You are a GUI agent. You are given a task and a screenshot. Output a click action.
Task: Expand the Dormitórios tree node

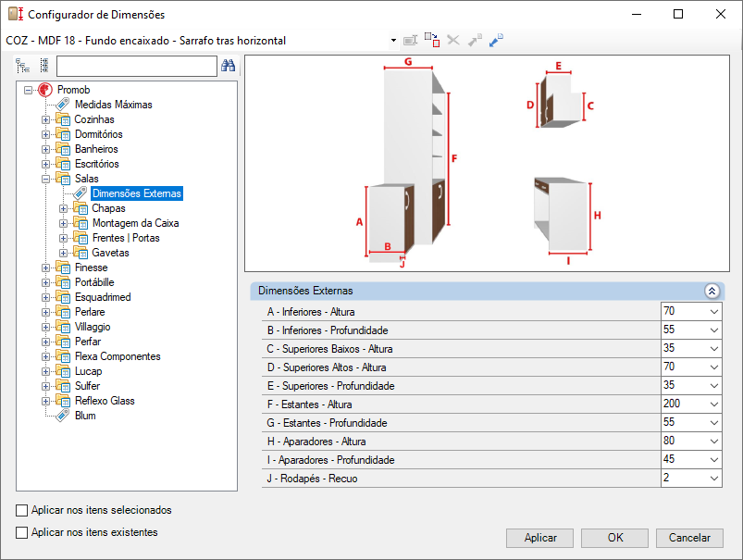[45, 134]
